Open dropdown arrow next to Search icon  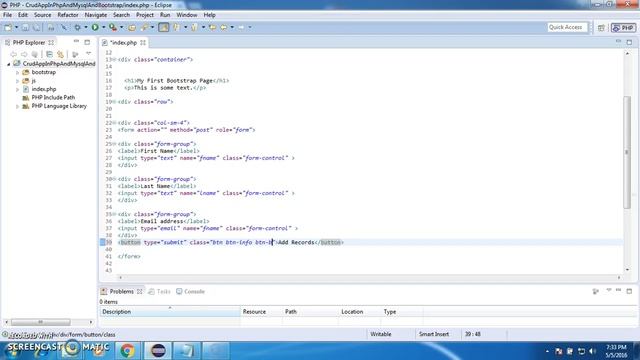click(x=152, y=27)
